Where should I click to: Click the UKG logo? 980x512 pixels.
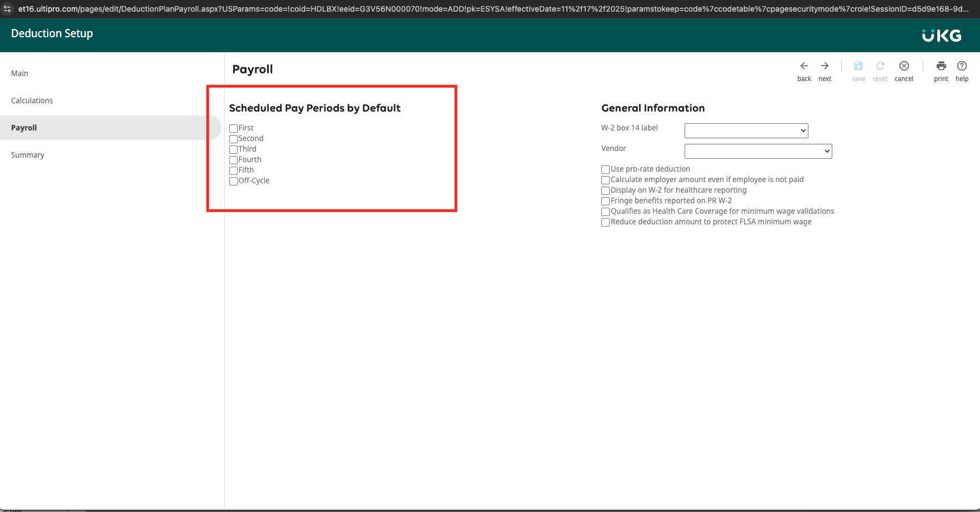[x=942, y=36]
